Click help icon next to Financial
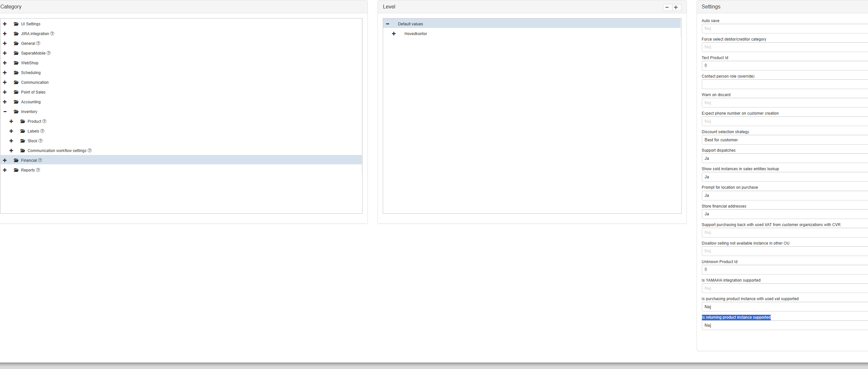Image resolution: width=868 pixels, height=369 pixels. pos(40,160)
